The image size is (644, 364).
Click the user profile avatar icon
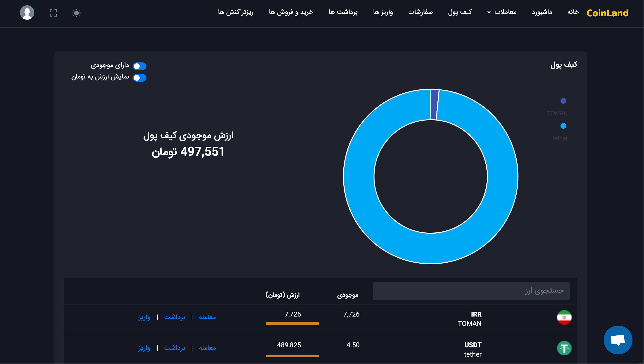(27, 12)
